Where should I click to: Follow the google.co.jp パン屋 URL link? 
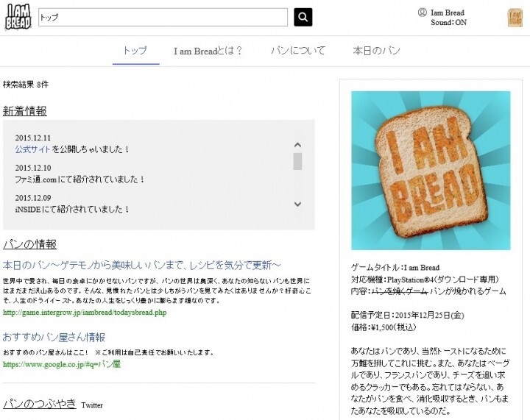pos(62,364)
